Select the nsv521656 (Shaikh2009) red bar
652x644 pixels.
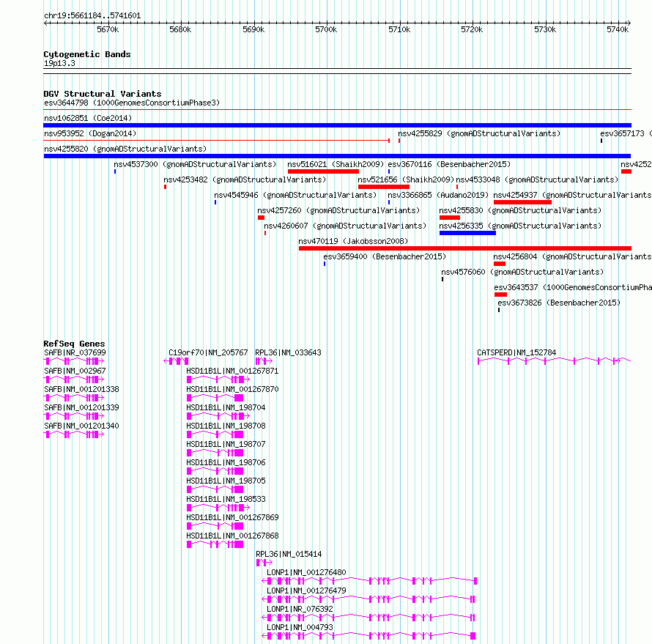point(383,187)
